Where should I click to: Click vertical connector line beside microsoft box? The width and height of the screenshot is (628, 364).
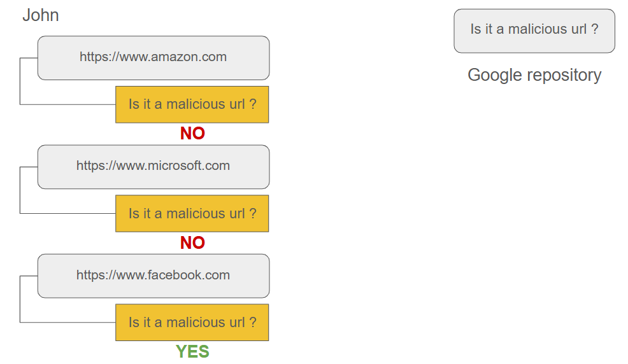20,190
